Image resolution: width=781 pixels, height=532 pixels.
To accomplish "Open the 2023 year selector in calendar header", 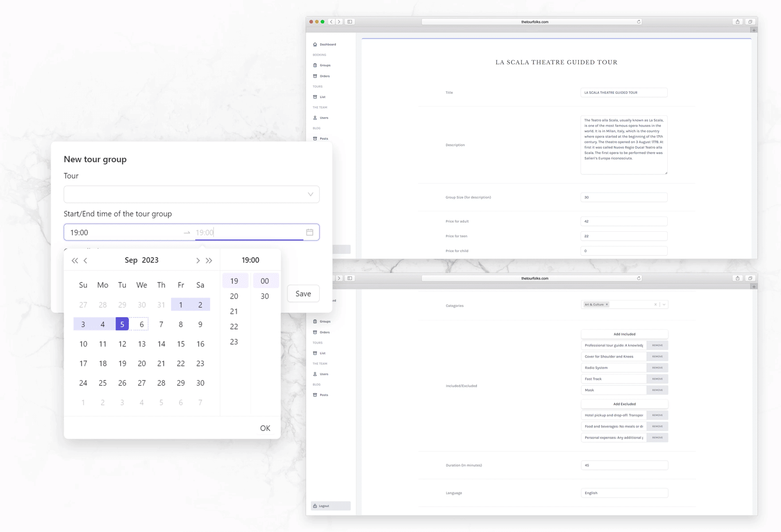I will coord(150,260).
